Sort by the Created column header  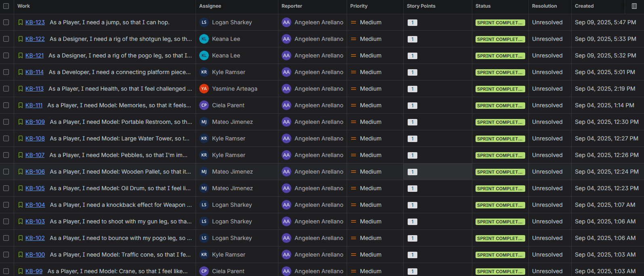pyautogui.click(x=584, y=6)
